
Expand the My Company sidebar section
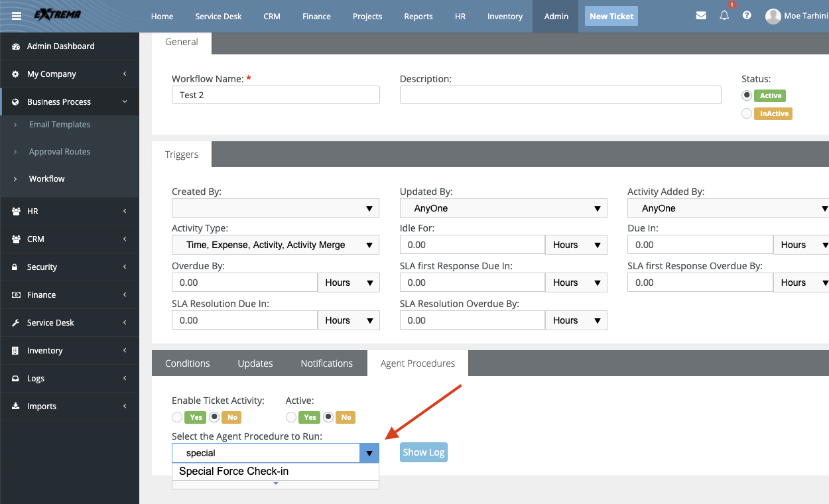pos(70,74)
